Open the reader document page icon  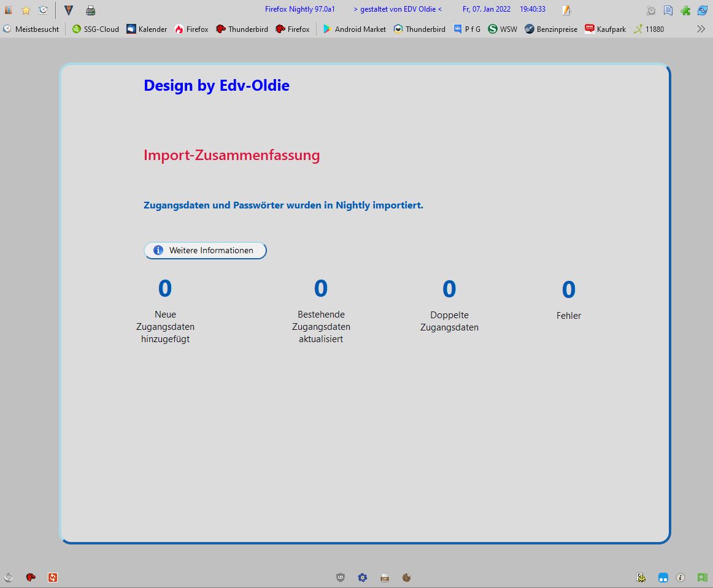[x=668, y=10]
